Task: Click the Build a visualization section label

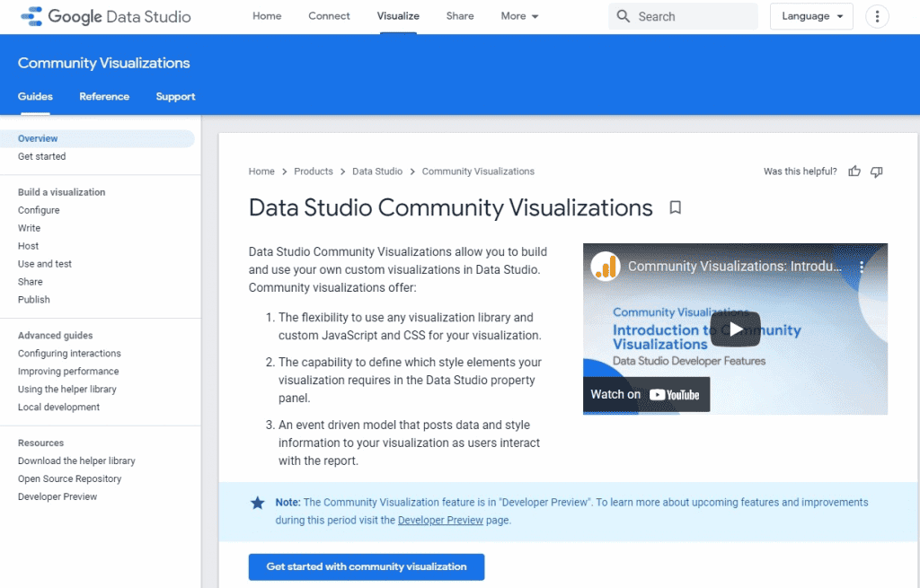Action: point(62,192)
